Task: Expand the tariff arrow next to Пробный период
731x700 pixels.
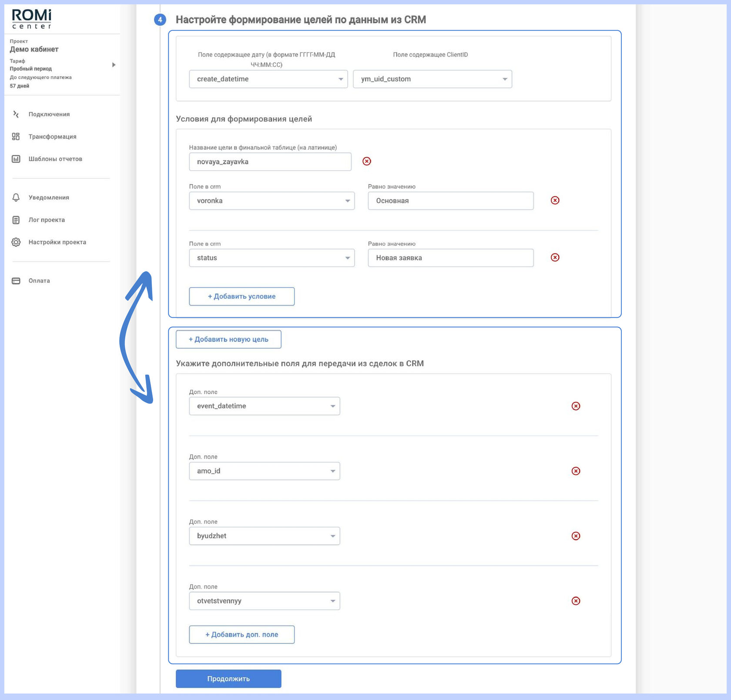Action: (x=114, y=65)
